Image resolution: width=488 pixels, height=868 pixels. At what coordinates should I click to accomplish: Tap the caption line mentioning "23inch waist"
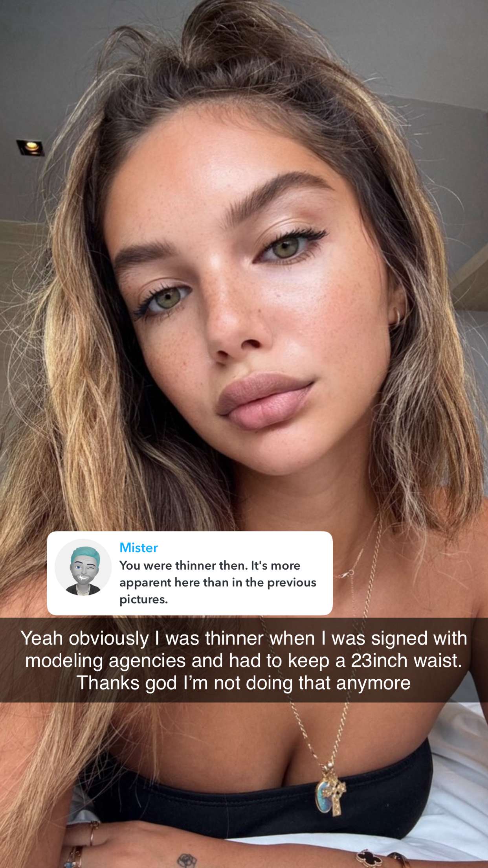click(244, 660)
